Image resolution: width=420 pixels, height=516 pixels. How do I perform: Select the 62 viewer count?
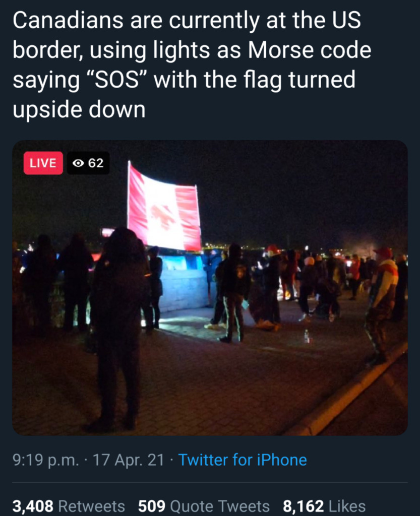point(96,163)
